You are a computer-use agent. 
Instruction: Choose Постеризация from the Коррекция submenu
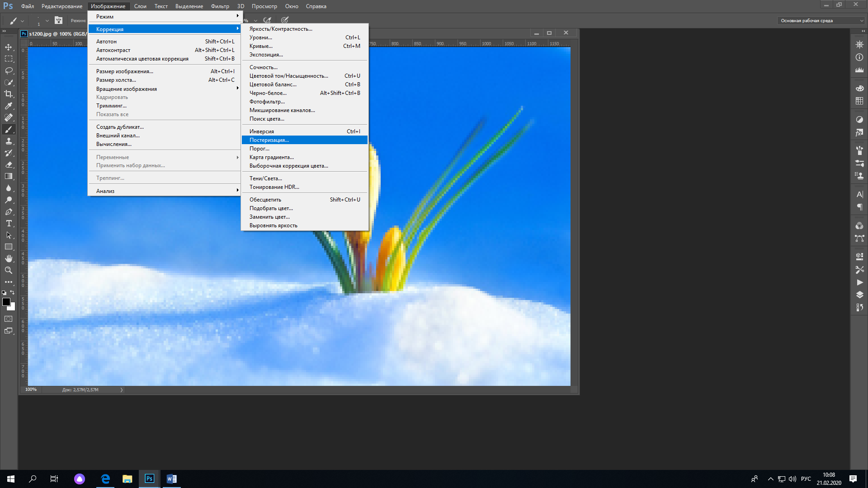coord(269,140)
